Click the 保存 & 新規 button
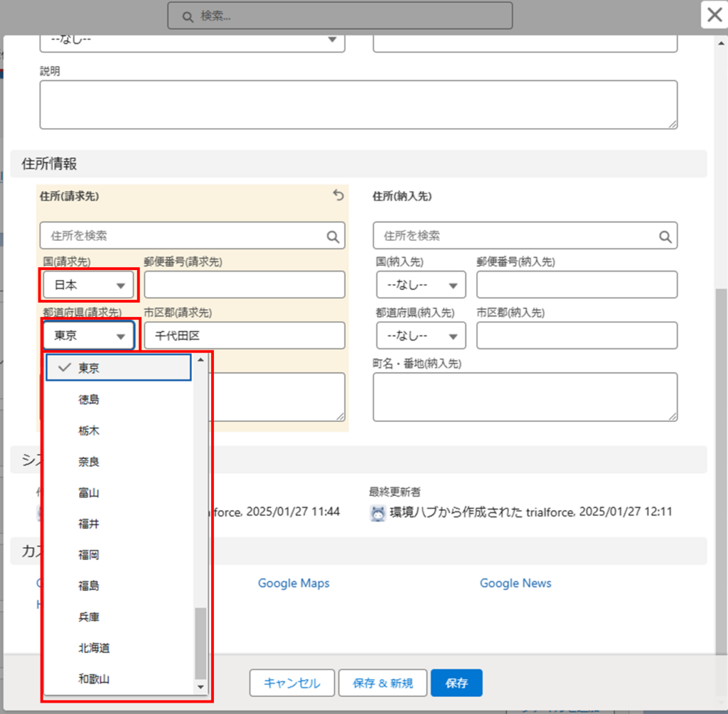The image size is (728, 714). (x=382, y=683)
